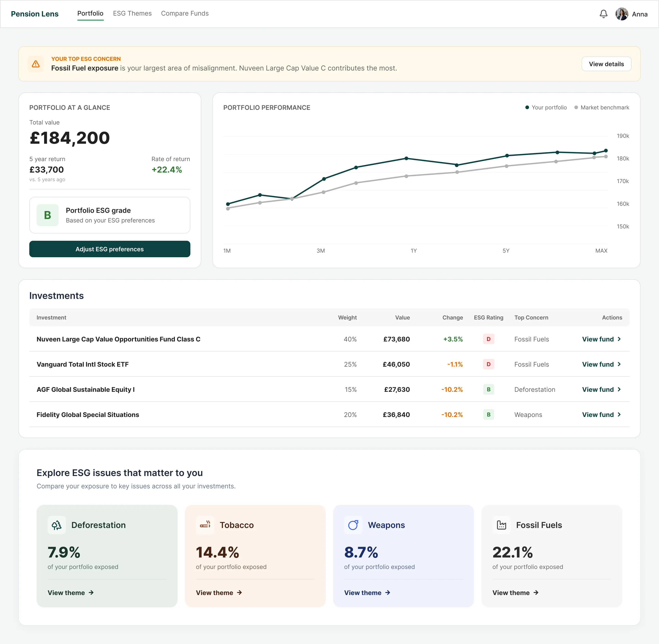Click the Portfolio ESG grade B badge
The height and width of the screenshot is (644, 659).
pyautogui.click(x=48, y=215)
